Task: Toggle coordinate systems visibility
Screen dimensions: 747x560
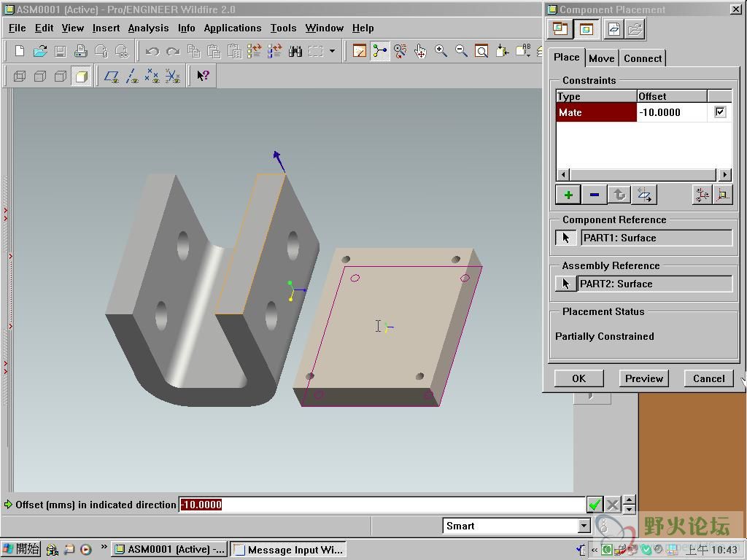Action: pos(172,76)
